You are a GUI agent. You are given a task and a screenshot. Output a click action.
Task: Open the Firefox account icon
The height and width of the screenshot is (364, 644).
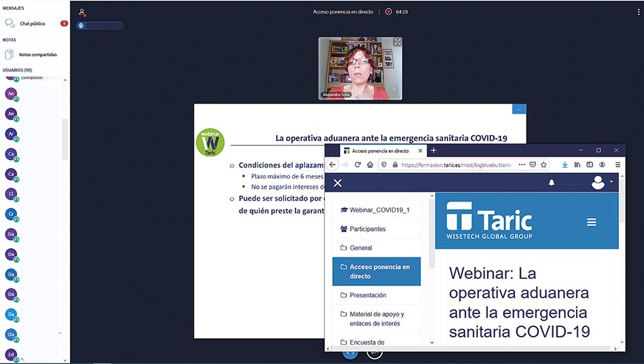(x=602, y=164)
